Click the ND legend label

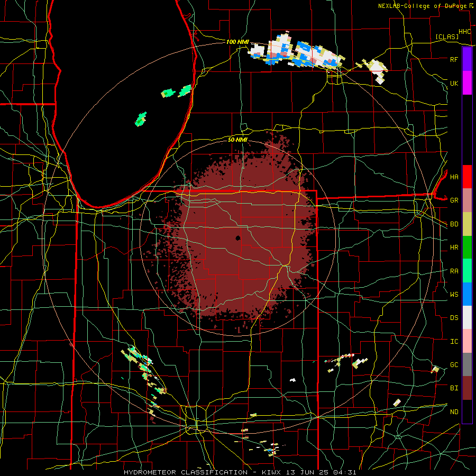(x=454, y=411)
